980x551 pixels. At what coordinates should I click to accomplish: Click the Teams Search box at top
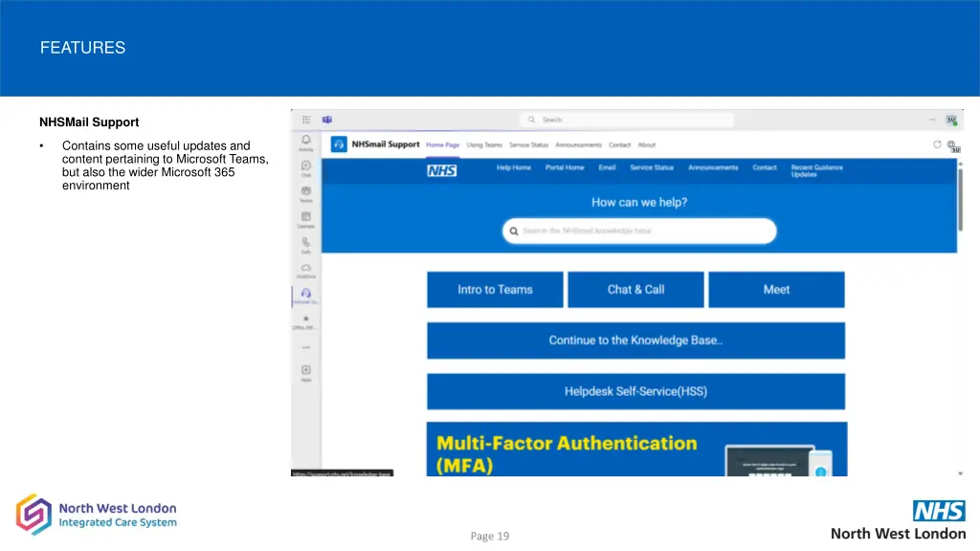626,120
